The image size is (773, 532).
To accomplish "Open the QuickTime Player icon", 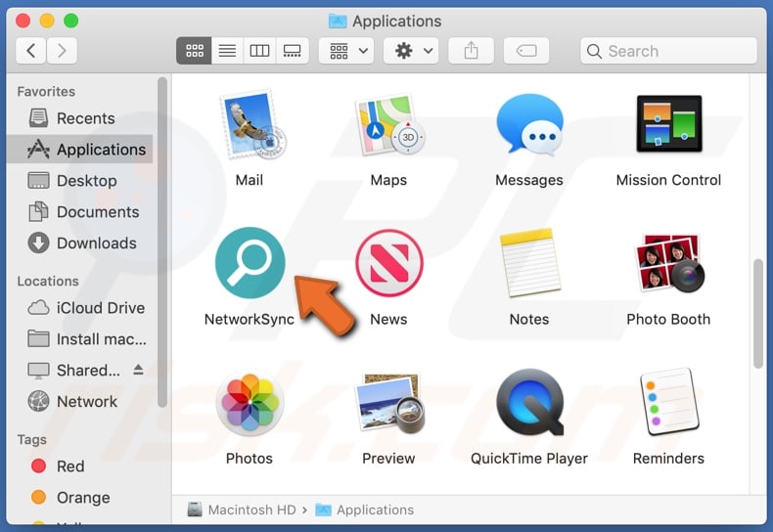I will 529,403.
